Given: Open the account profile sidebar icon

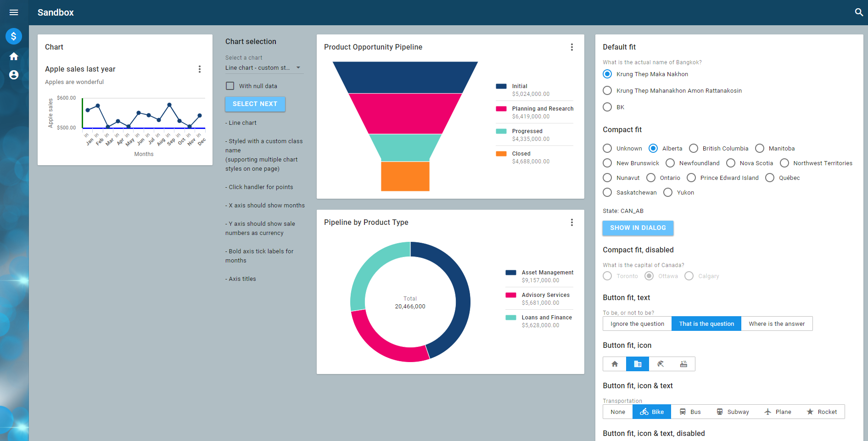Looking at the screenshot, I should coord(14,75).
